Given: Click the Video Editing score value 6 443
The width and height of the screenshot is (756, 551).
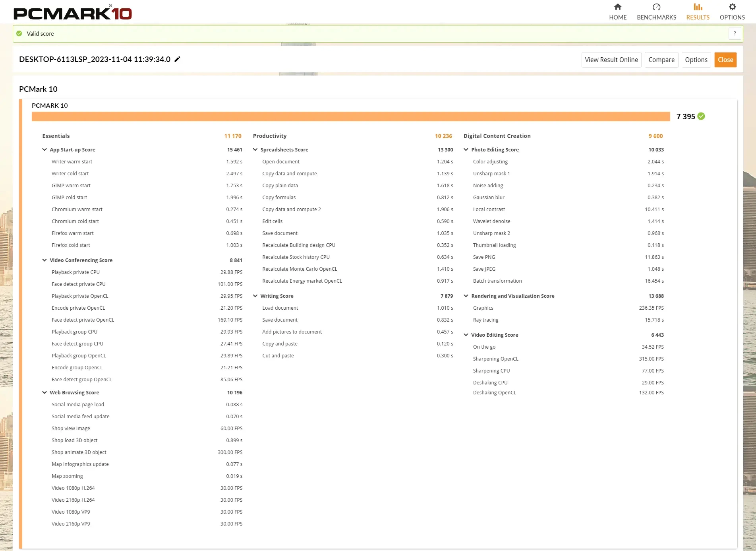Looking at the screenshot, I should point(657,335).
